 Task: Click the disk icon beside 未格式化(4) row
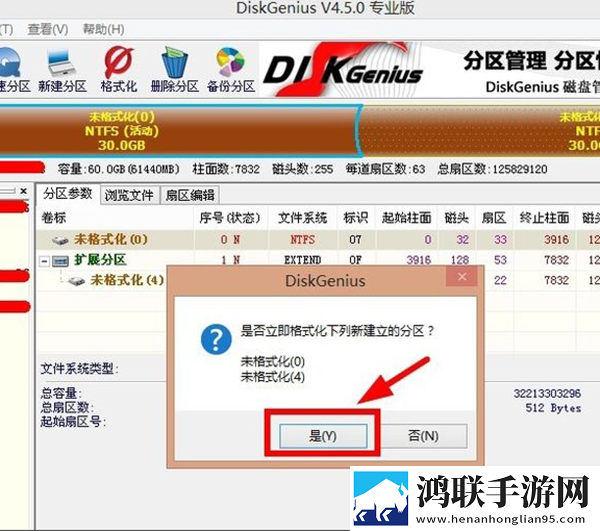click(x=76, y=281)
